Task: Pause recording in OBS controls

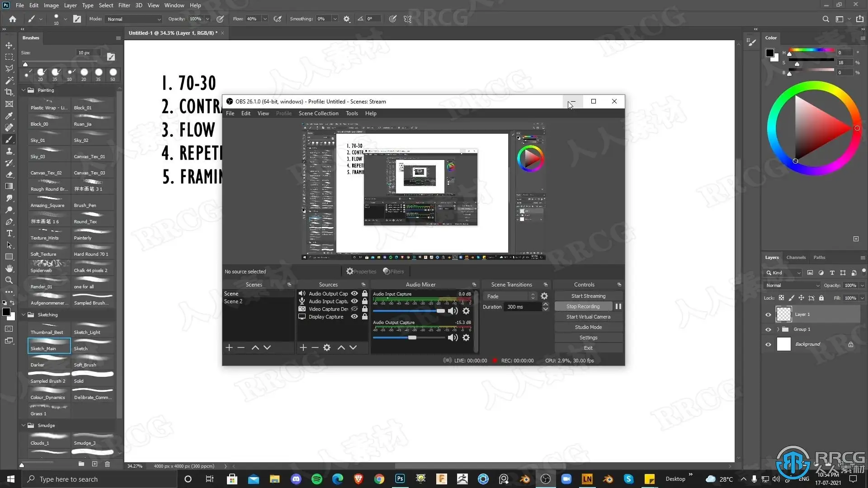Action: [618, 306]
